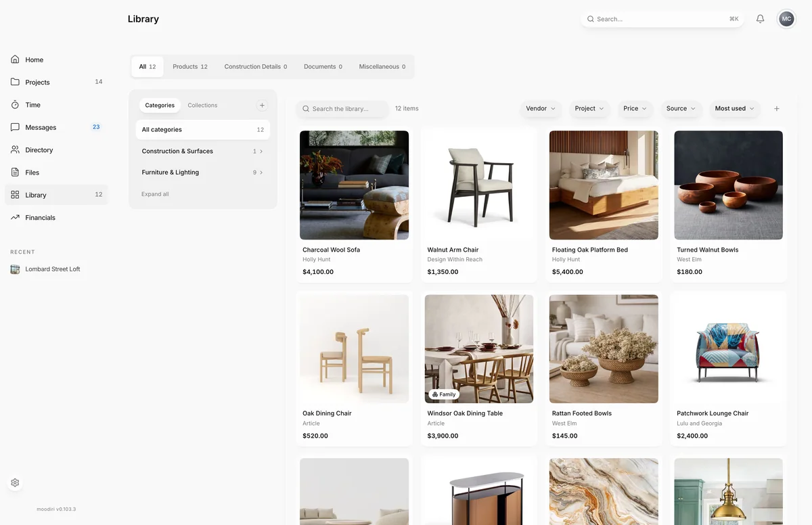Click the $5,400.00 price
This screenshot has height=525, width=812.
[x=568, y=272]
